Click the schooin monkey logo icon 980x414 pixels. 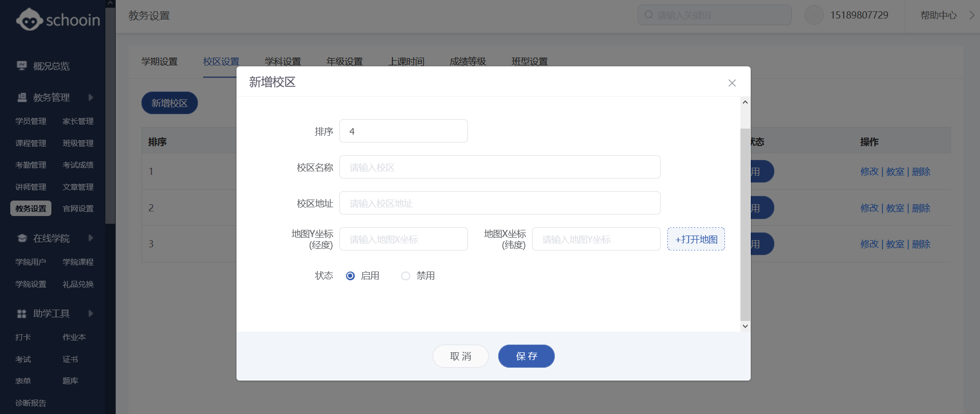[29, 20]
